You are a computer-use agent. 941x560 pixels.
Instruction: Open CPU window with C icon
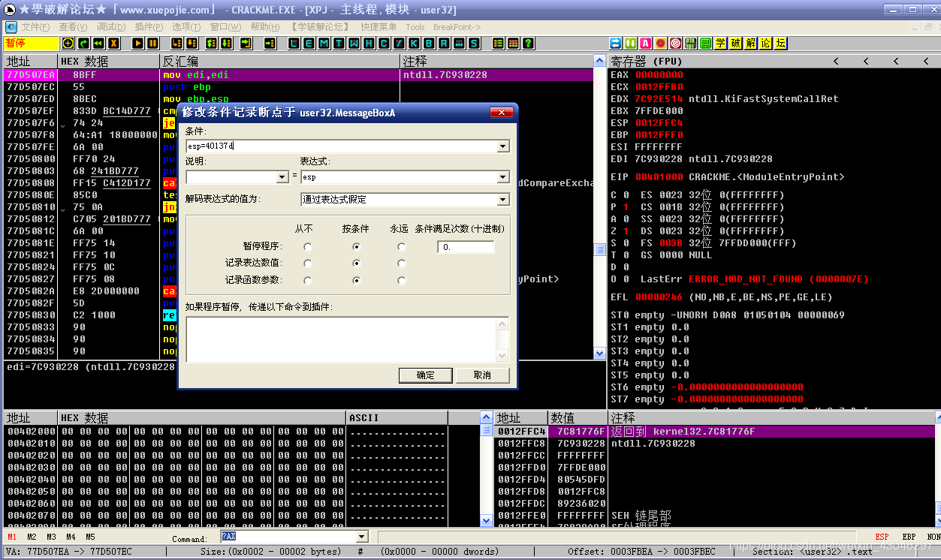coord(384,44)
